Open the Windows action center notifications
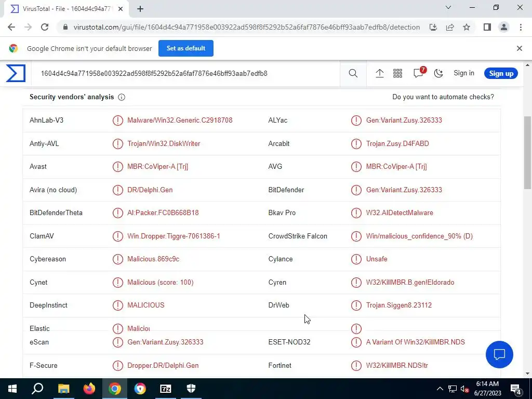This screenshot has height=399, width=532. point(516,389)
